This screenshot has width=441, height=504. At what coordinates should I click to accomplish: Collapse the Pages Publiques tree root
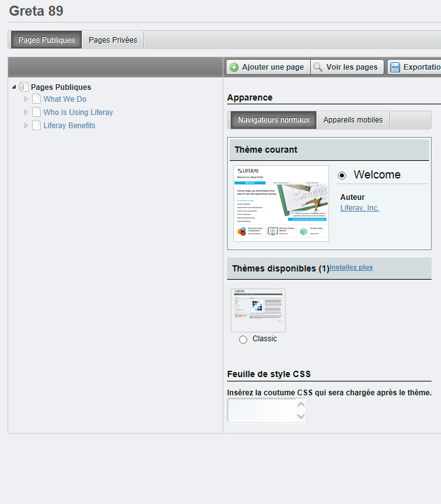tap(14, 87)
